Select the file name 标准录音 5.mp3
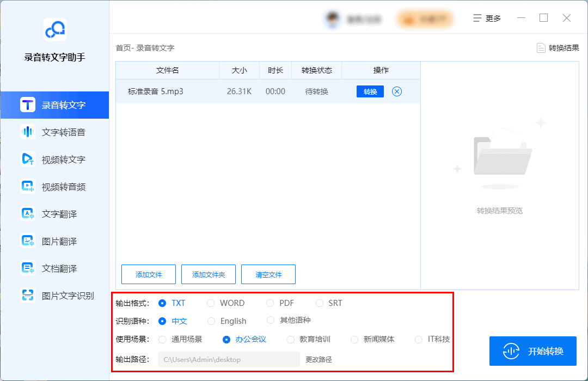The image size is (588, 381). coord(156,91)
